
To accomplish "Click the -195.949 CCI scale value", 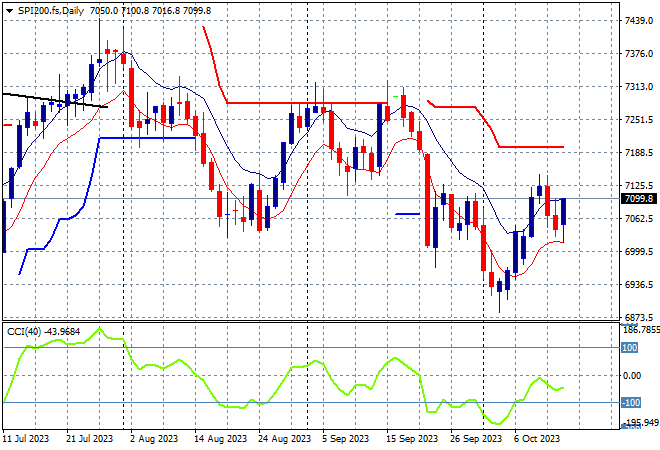I will click(x=641, y=422).
